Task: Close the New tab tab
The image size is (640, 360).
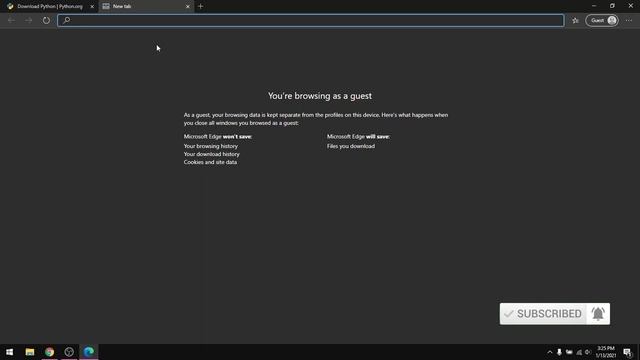Action: tap(188, 7)
